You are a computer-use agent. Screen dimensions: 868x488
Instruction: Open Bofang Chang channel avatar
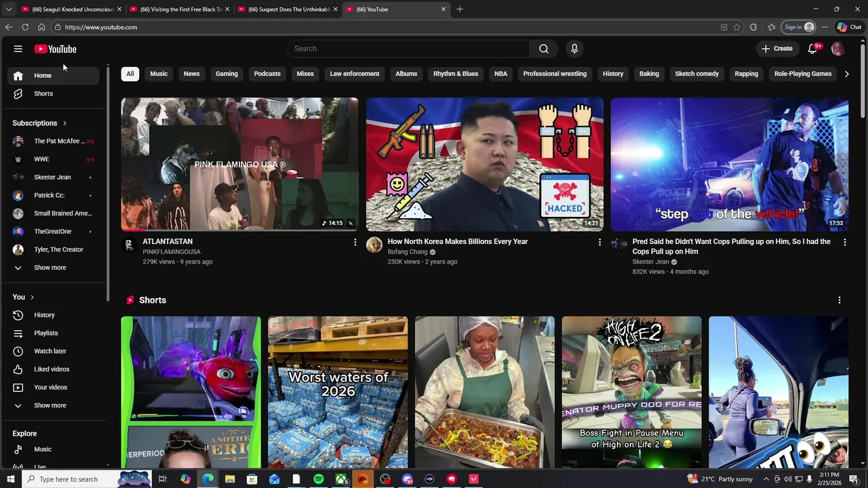pyautogui.click(x=374, y=245)
